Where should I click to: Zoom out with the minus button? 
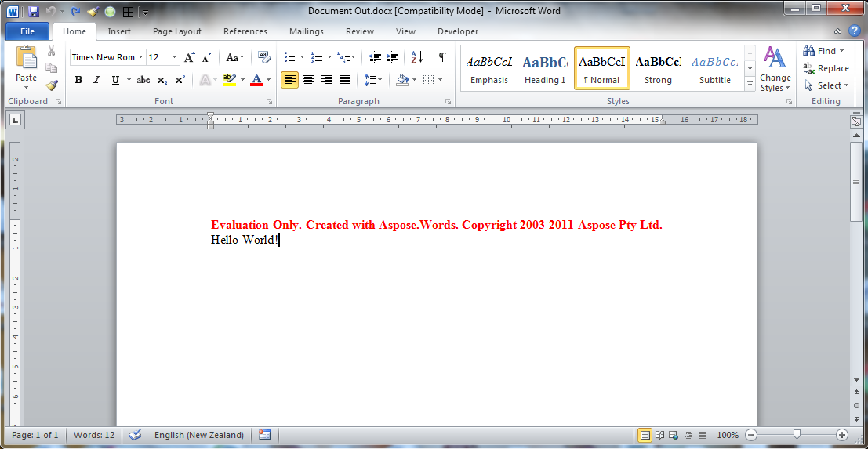(750, 435)
